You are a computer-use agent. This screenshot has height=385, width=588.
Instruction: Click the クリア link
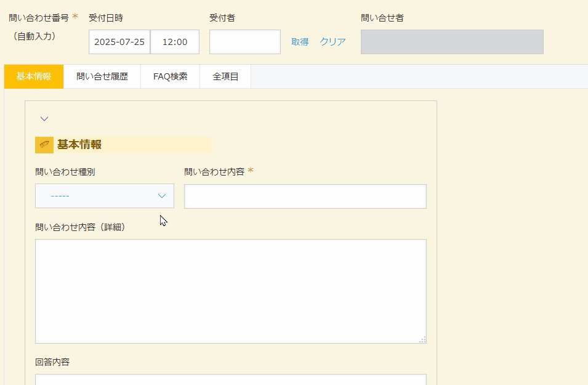[332, 42]
